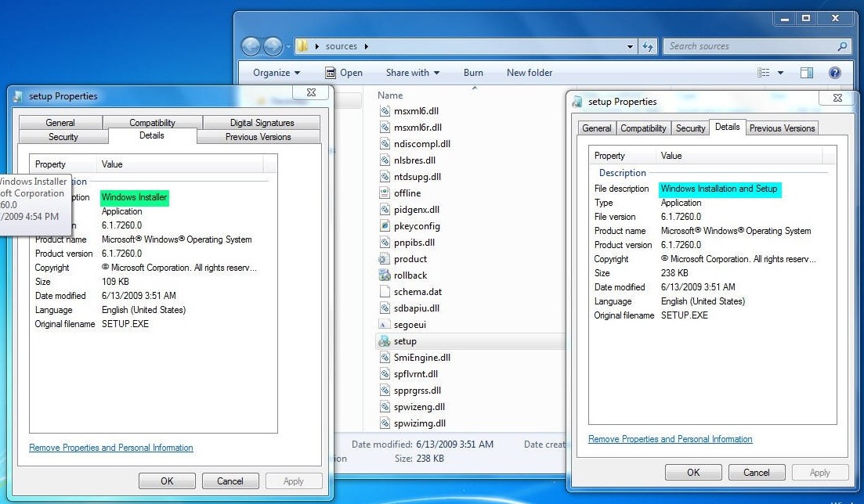
Task: Select the pkeyconfig file icon
Action: point(385,226)
